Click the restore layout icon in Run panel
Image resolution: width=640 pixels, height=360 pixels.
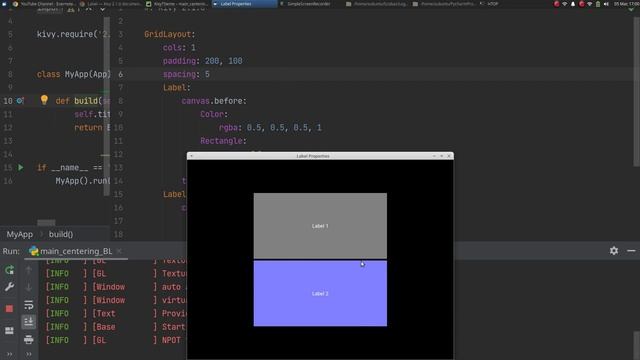click(x=9, y=330)
